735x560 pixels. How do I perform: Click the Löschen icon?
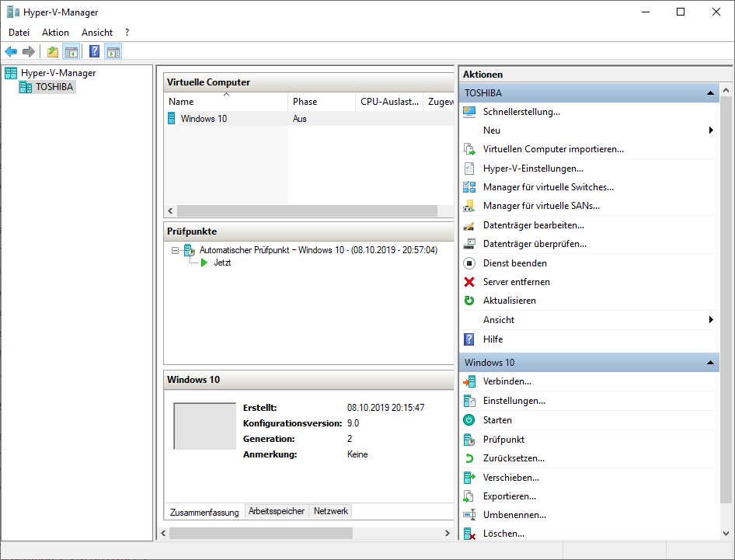click(469, 534)
